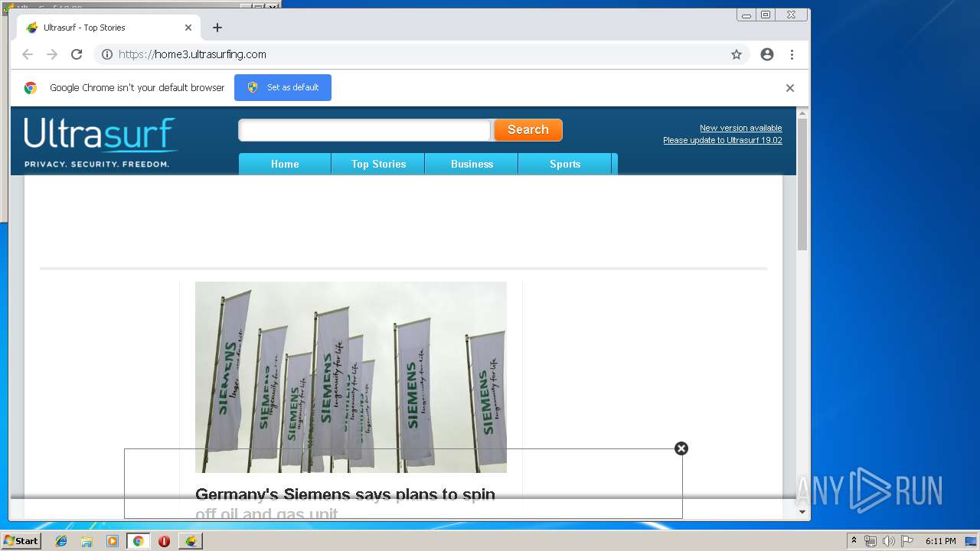Open Chrome's three-dot menu
The height and width of the screenshot is (551, 980).
click(792, 54)
